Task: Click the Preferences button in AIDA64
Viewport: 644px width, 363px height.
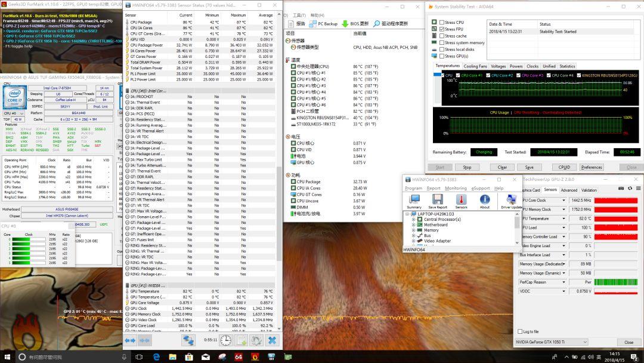Action: tap(592, 167)
